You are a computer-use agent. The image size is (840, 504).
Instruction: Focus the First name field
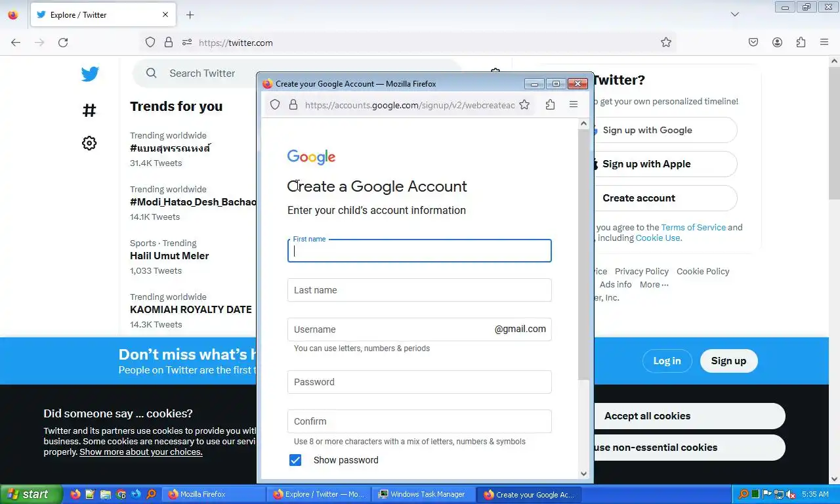point(419,251)
